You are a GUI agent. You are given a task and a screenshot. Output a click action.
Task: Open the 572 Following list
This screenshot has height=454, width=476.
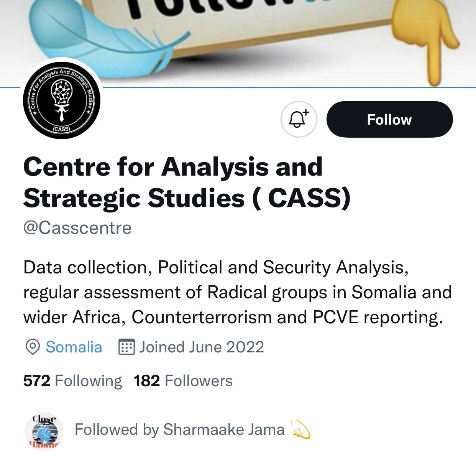[x=72, y=381]
